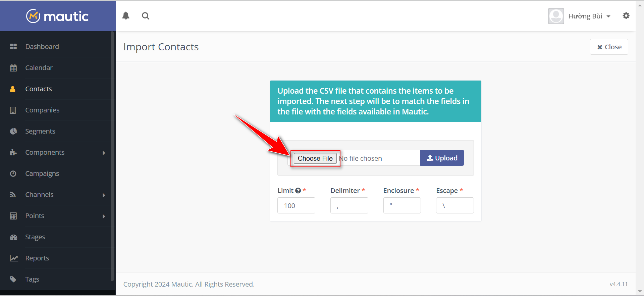Open the notifications bell icon
The height and width of the screenshot is (296, 644).
click(x=126, y=16)
